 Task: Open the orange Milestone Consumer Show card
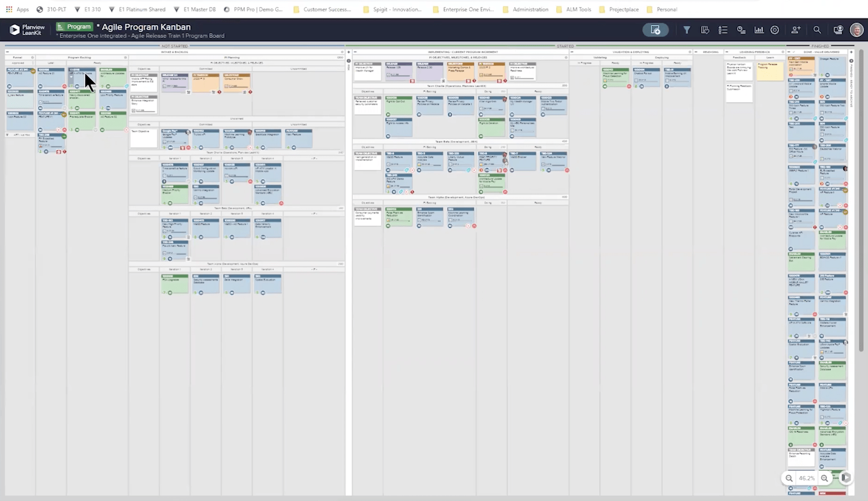pos(236,83)
